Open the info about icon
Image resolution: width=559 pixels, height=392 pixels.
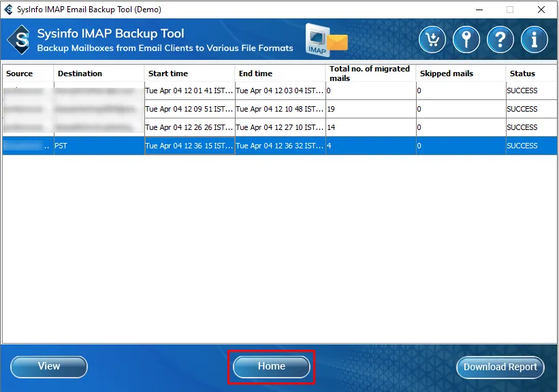[534, 40]
